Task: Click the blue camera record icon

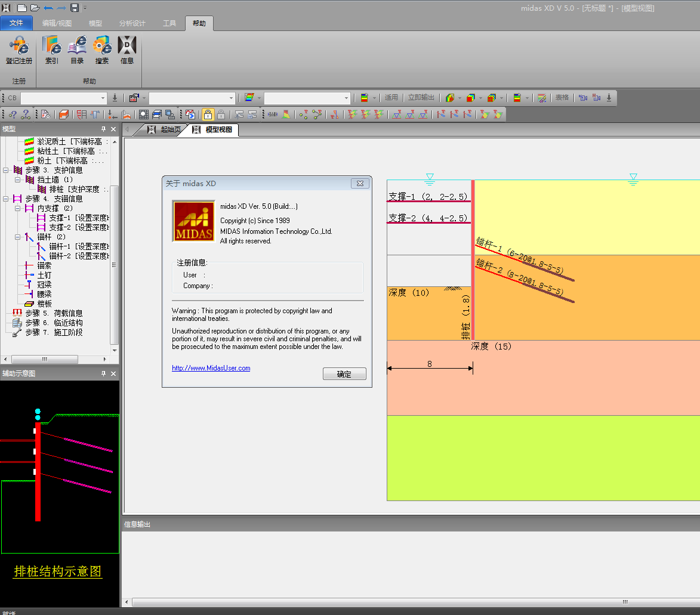Action: click(x=583, y=98)
